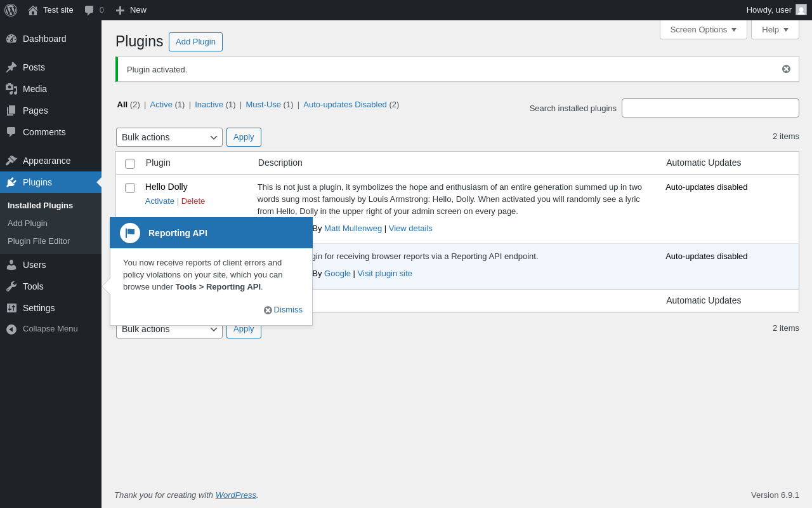This screenshot has width=812, height=508.
Task: Expand the Screen Options panel
Action: click(703, 30)
